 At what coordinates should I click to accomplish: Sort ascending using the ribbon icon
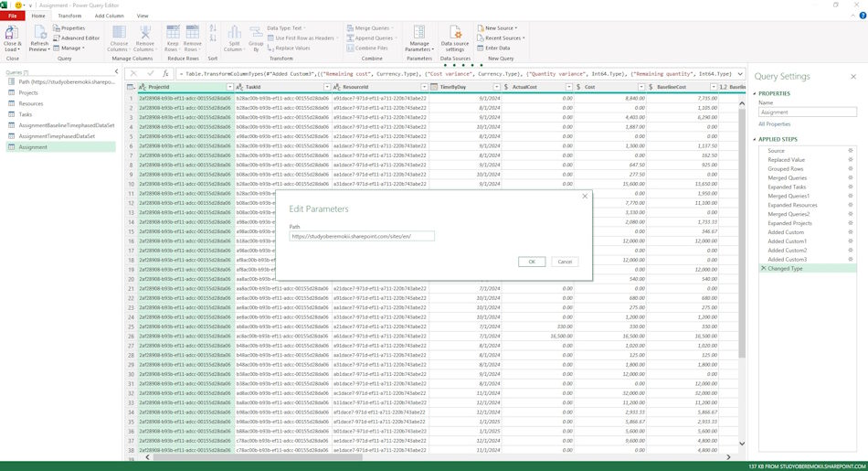click(213, 28)
